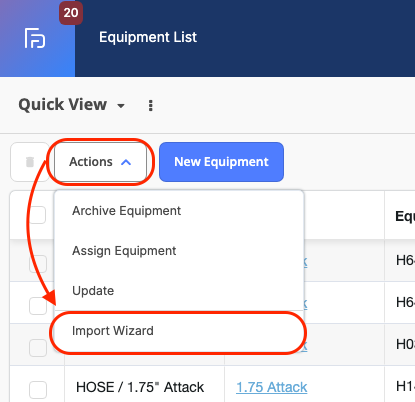Click the Equipment List page title

tap(148, 37)
